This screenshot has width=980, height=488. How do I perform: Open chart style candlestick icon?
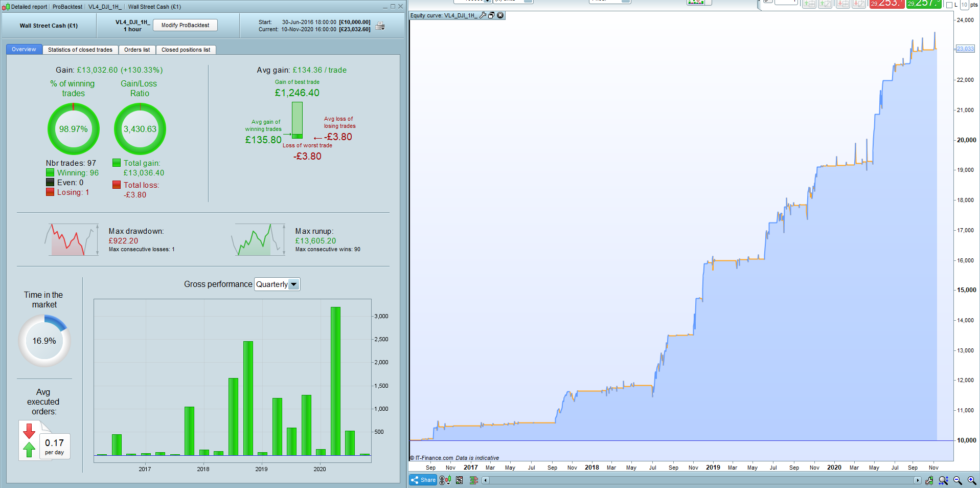coord(445,480)
